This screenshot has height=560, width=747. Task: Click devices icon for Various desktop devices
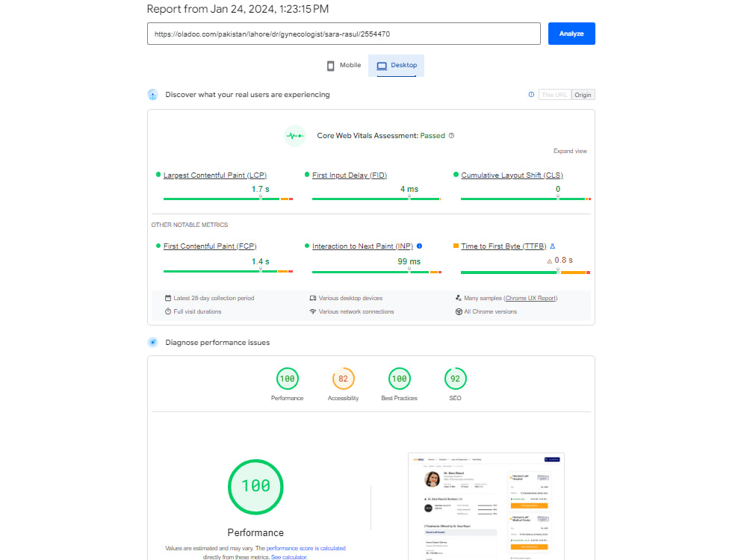tap(313, 298)
